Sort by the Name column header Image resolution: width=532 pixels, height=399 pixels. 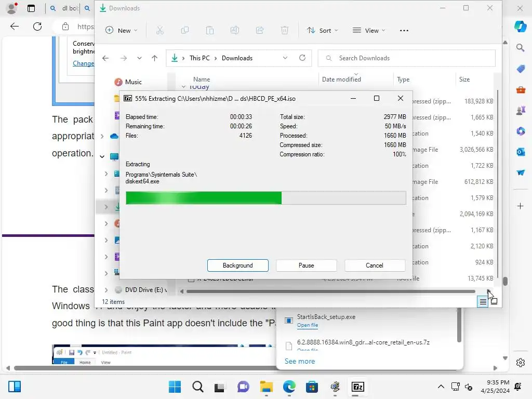pos(202,79)
